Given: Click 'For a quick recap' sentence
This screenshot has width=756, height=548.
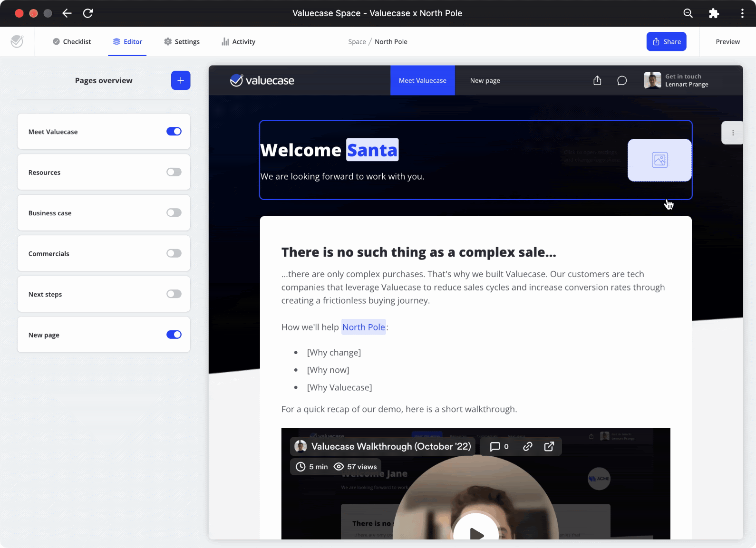Looking at the screenshot, I should (x=399, y=409).
